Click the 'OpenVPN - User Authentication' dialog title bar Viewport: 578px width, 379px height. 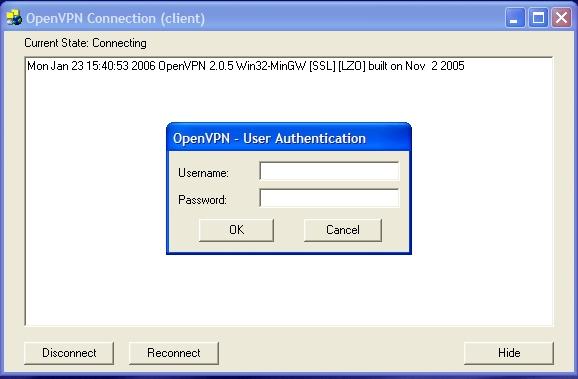click(289, 138)
